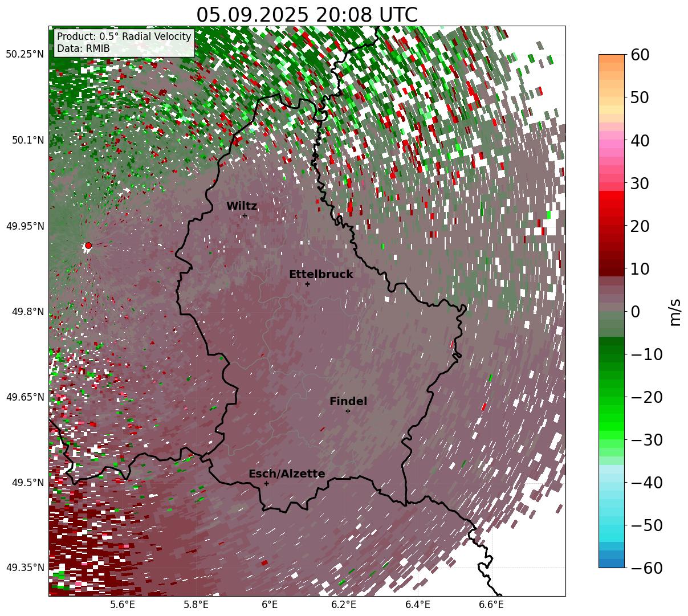This screenshot has height=616, width=688.
Task: Click the 6°E longitude tick label
Action: pos(270,605)
